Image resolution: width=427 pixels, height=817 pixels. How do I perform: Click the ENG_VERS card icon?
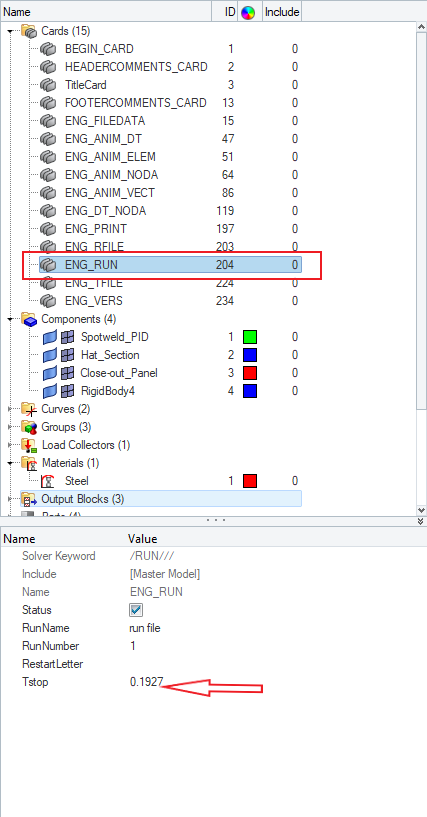coord(48,301)
